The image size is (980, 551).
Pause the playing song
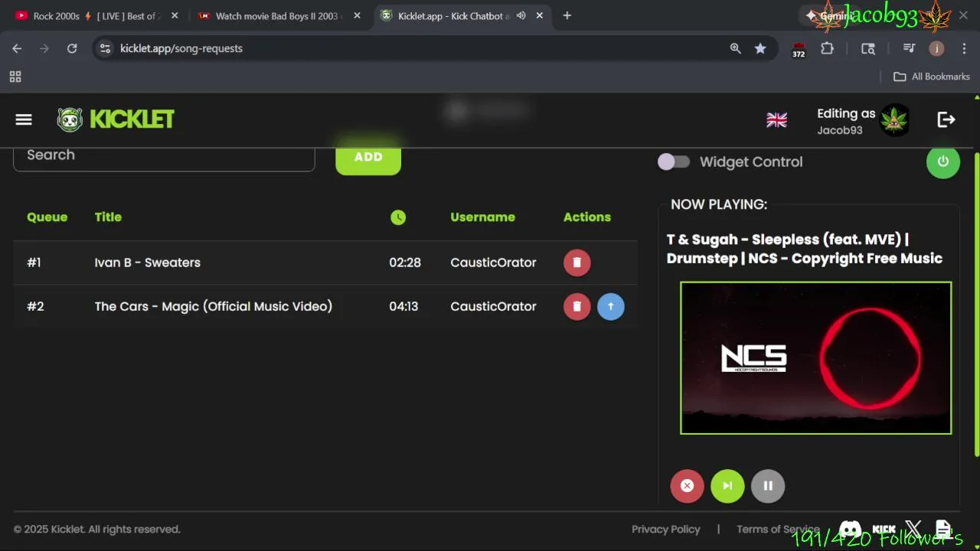click(768, 486)
